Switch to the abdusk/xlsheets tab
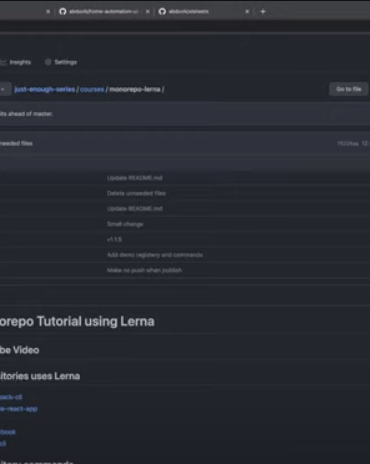The image size is (370, 464). pos(204,12)
